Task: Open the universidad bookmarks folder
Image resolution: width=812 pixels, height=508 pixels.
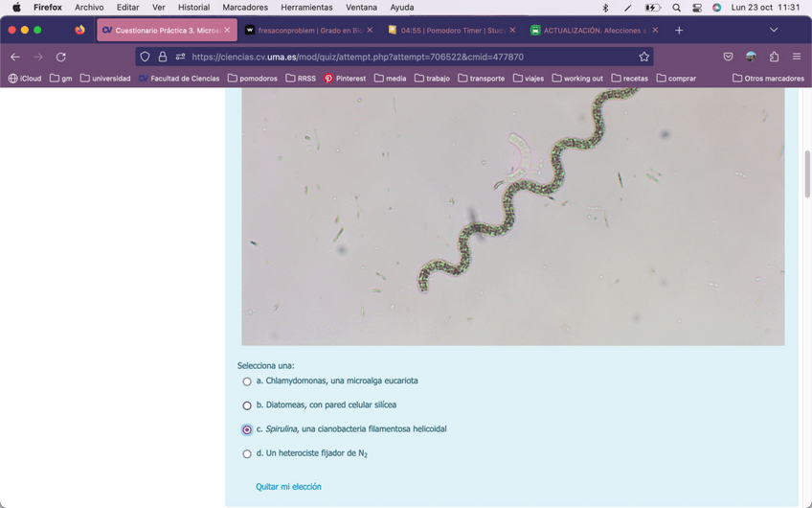Action: (x=105, y=79)
